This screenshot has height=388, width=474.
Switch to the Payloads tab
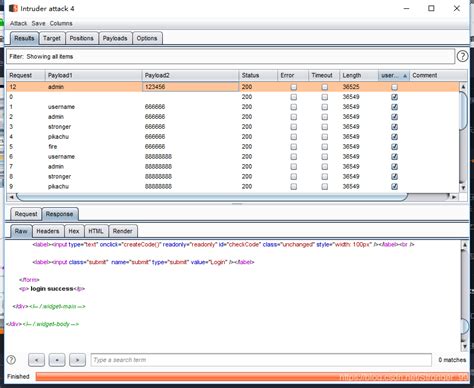coord(115,38)
